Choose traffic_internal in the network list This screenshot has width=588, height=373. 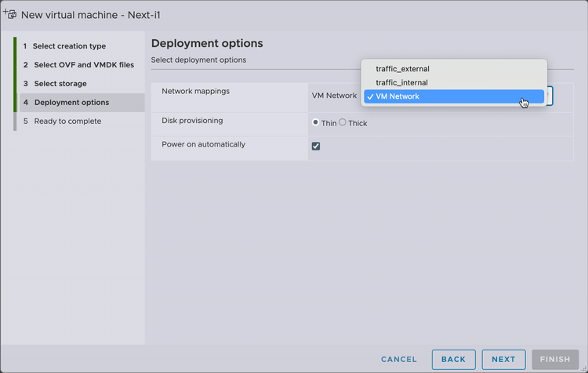[x=401, y=82]
